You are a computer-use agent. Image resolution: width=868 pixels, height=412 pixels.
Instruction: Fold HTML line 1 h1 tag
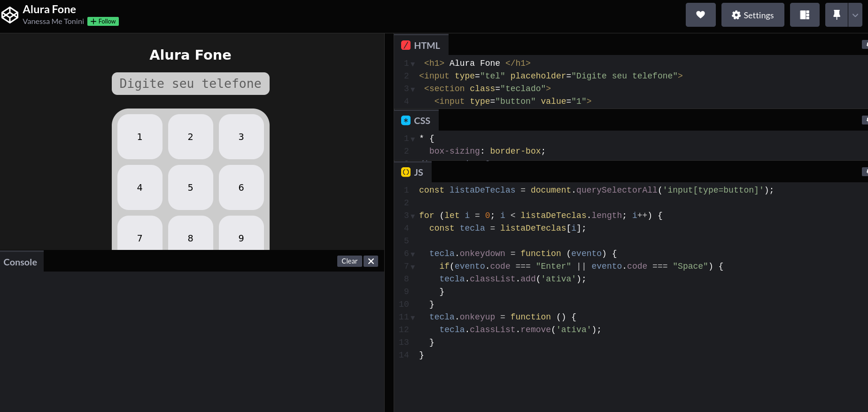pyautogui.click(x=413, y=64)
